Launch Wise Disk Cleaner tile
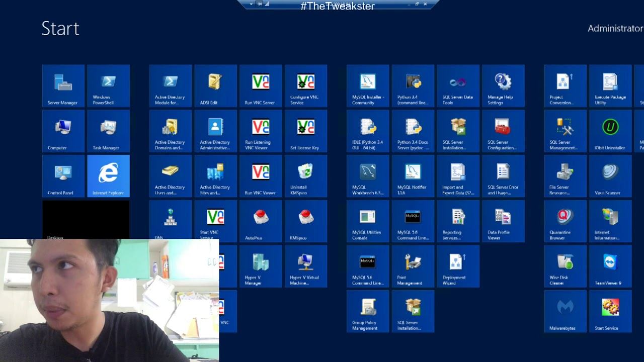 (566, 266)
